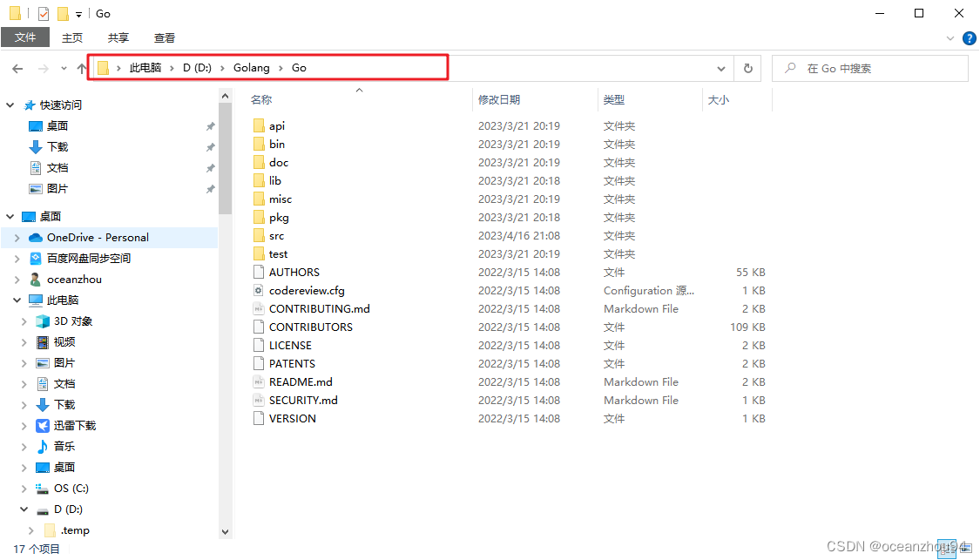Select the src folder in the file list
The height and width of the screenshot is (560, 980).
[x=277, y=235]
